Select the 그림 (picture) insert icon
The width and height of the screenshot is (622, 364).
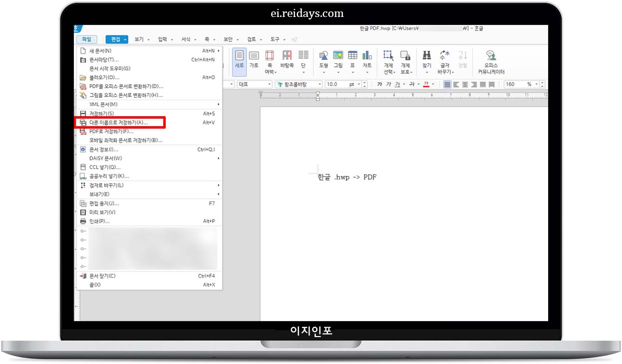point(338,59)
